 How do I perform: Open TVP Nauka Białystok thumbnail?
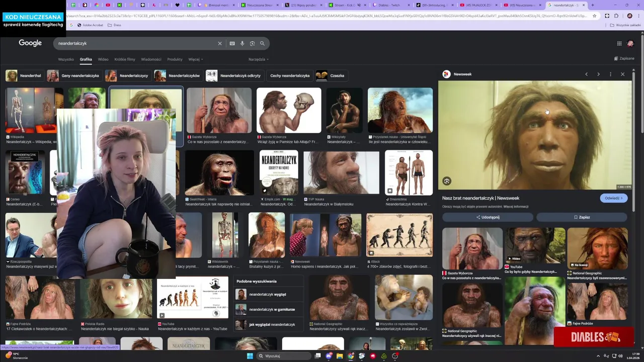click(x=341, y=172)
